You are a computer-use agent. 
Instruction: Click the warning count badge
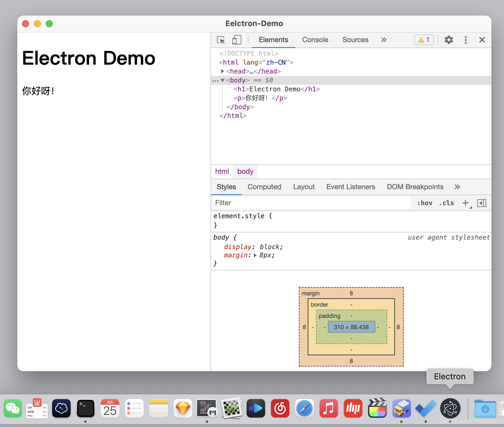[424, 40]
